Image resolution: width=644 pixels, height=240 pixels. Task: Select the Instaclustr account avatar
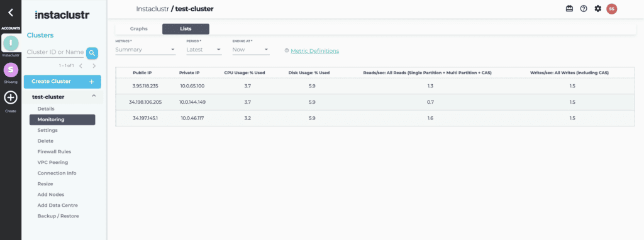point(11,43)
